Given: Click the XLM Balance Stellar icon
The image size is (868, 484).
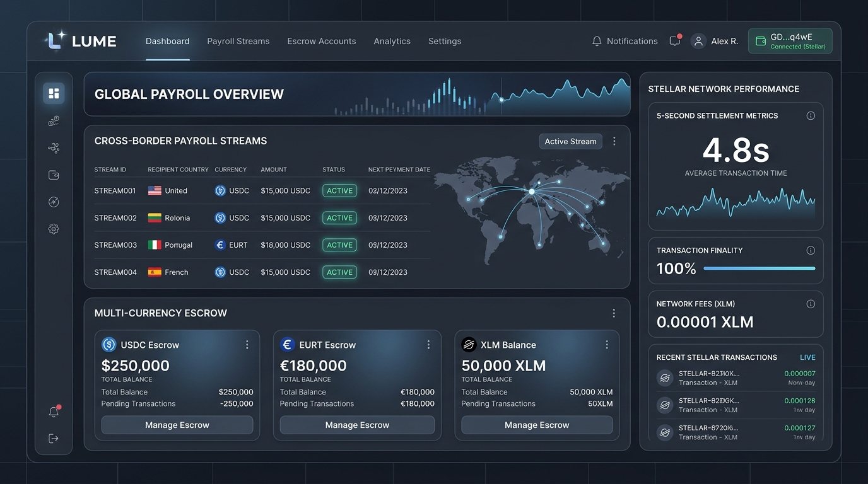Looking at the screenshot, I should coord(469,345).
